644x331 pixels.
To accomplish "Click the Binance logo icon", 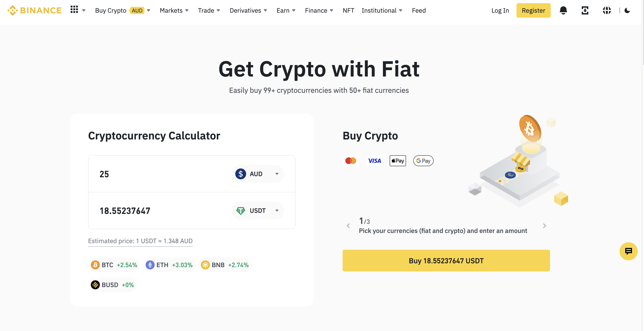I will pyautogui.click(x=12, y=10).
